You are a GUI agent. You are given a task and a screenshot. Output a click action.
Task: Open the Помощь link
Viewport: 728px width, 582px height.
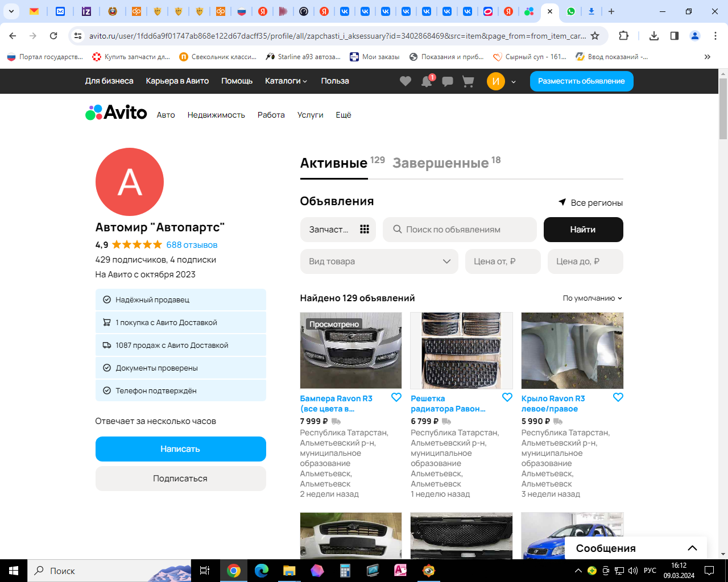237,81
